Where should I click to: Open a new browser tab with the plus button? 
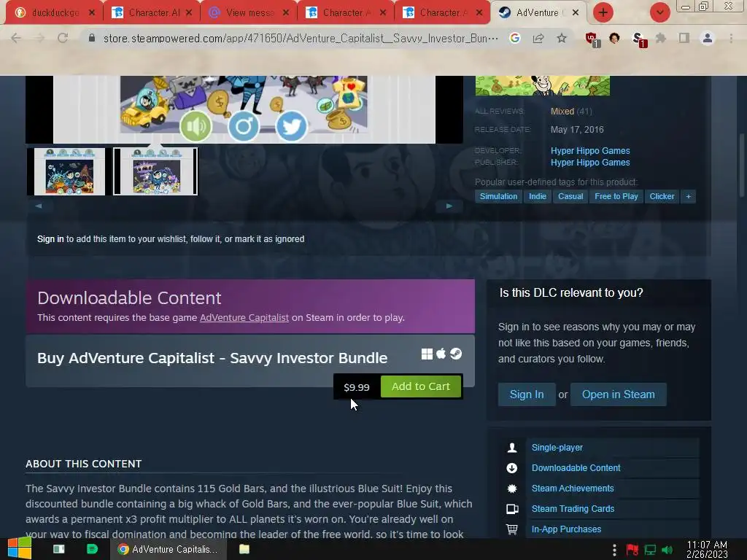(x=603, y=12)
